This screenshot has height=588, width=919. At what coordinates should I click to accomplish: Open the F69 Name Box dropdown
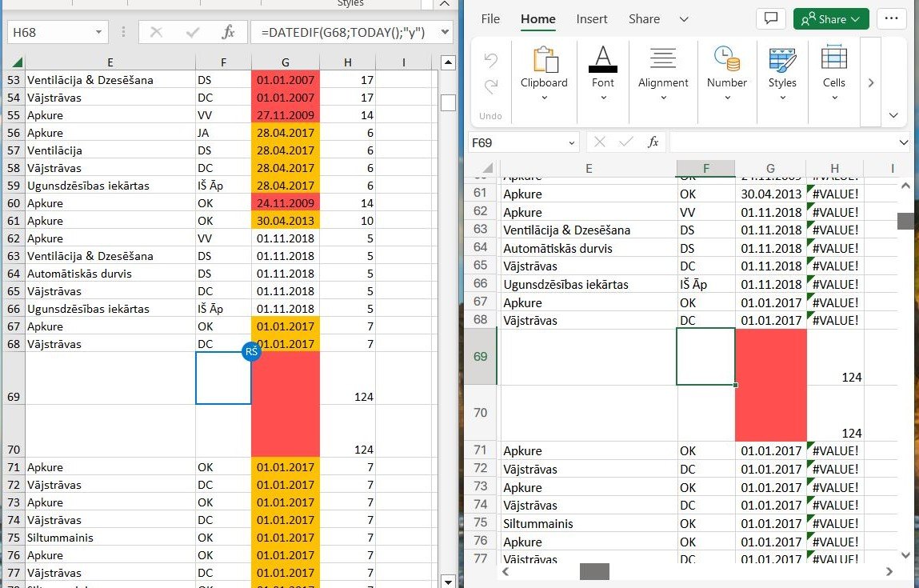click(x=571, y=142)
